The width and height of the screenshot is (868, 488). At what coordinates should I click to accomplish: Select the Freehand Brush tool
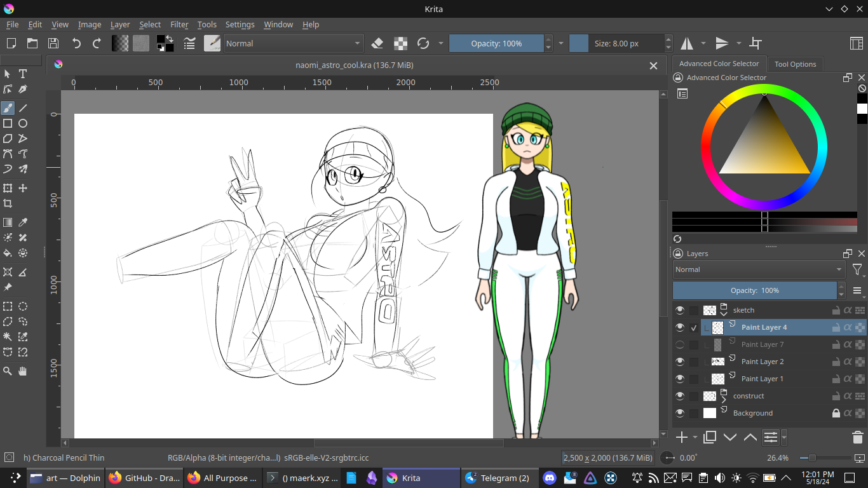click(x=8, y=108)
